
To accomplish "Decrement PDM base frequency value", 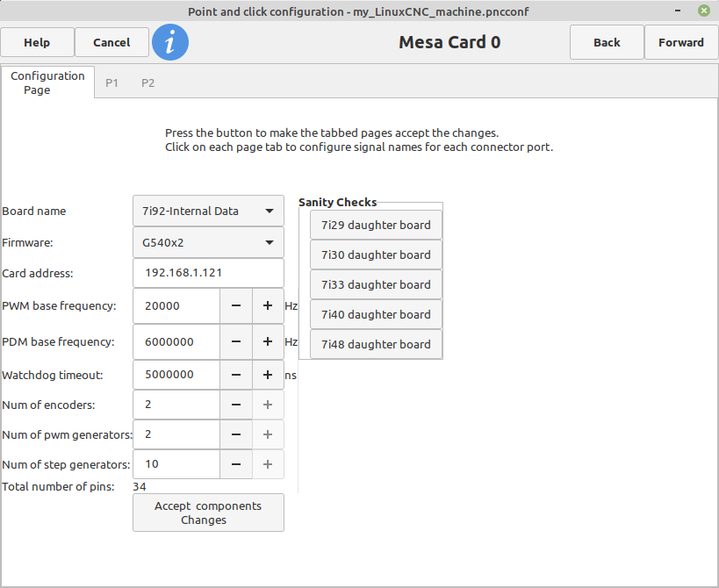I will [x=236, y=342].
